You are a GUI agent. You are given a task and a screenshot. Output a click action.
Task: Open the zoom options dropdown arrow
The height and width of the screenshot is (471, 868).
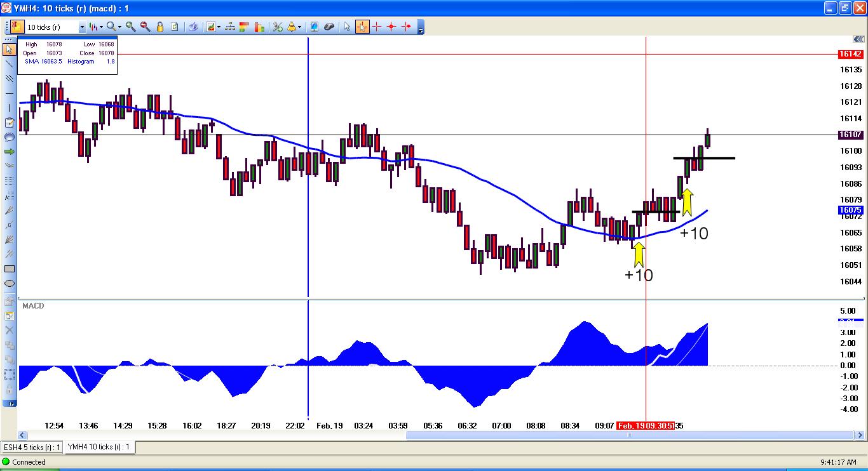point(119,27)
